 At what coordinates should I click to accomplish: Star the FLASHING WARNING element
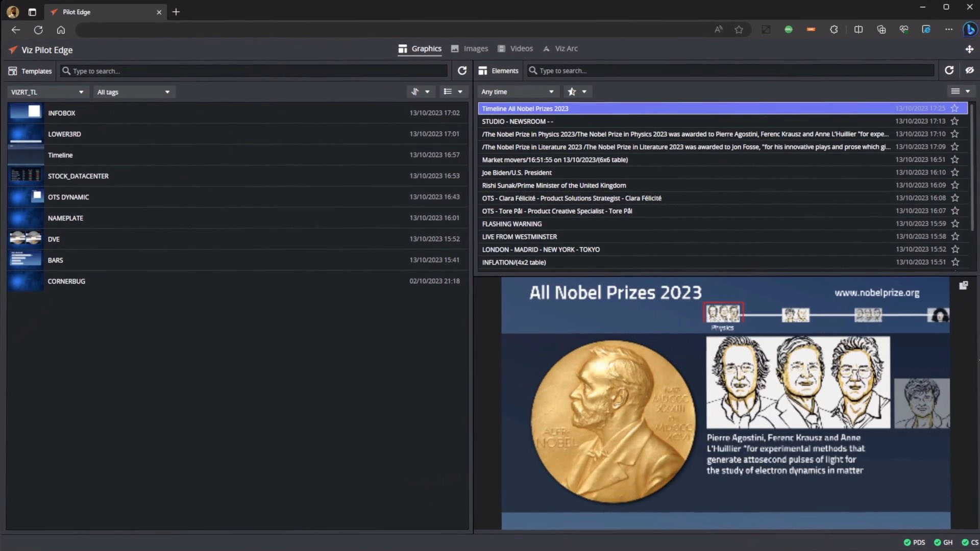[955, 223]
